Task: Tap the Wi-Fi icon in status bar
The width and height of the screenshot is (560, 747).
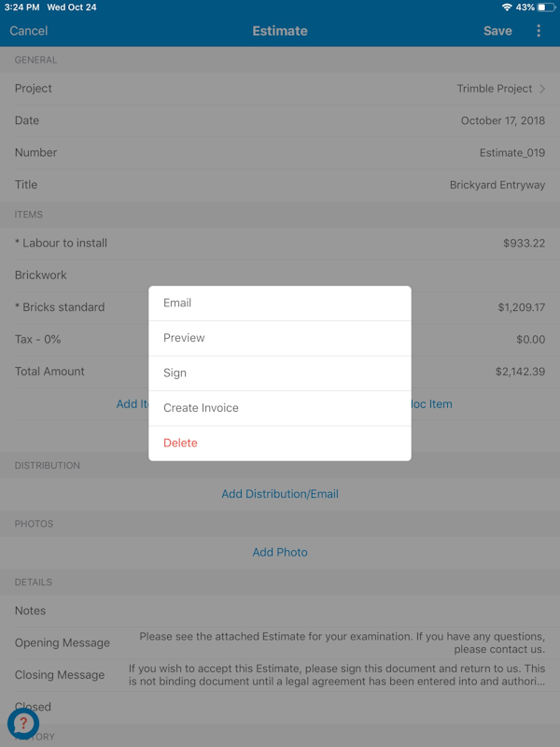Action: [x=507, y=7]
